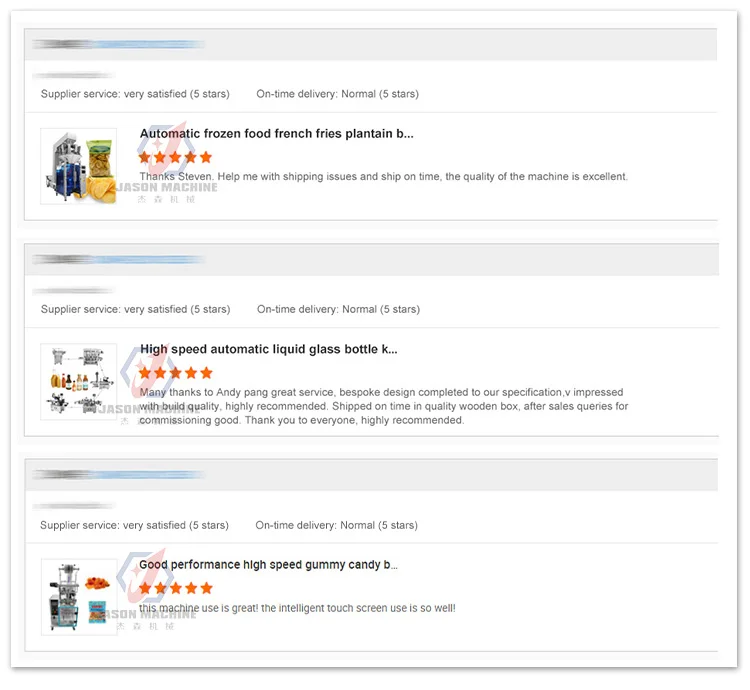
Task: Click third review's "On-time delivery: Normal" text
Action: (x=336, y=525)
